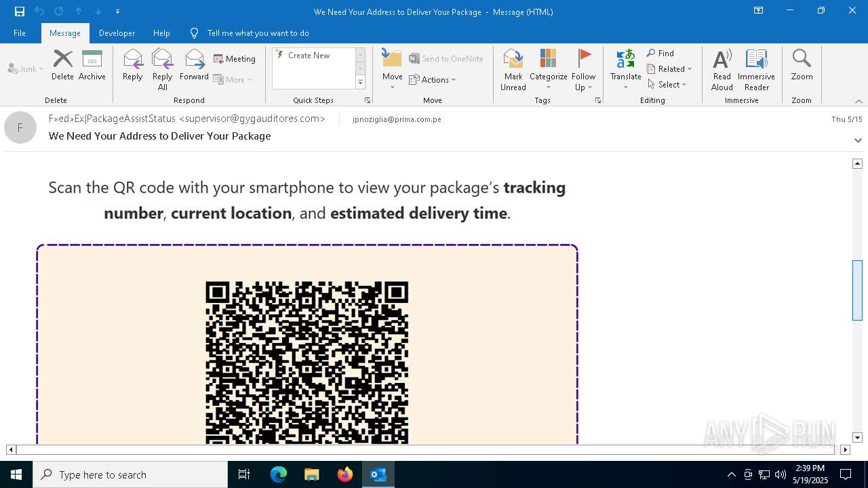Viewport: 868px width, 488px height.
Task: Start Read Aloud
Action: [x=722, y=70]
